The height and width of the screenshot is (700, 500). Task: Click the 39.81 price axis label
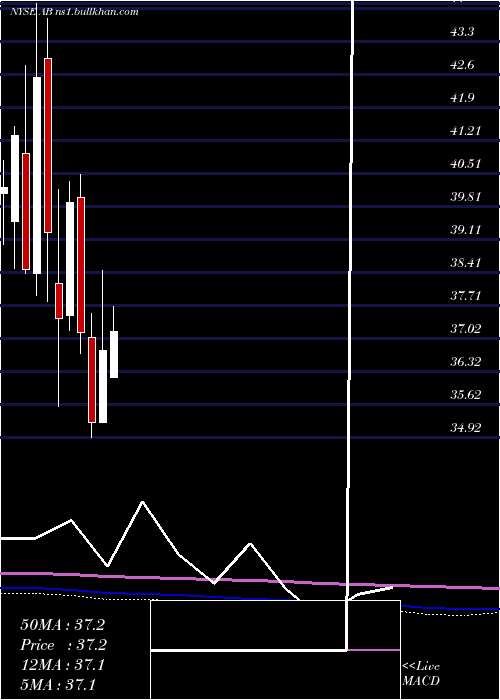coord(465,197)
